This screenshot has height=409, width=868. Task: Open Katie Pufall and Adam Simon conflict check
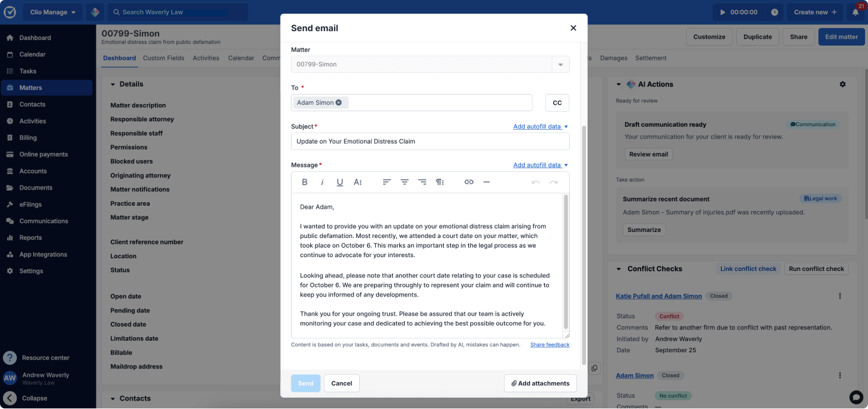(658, 296)
